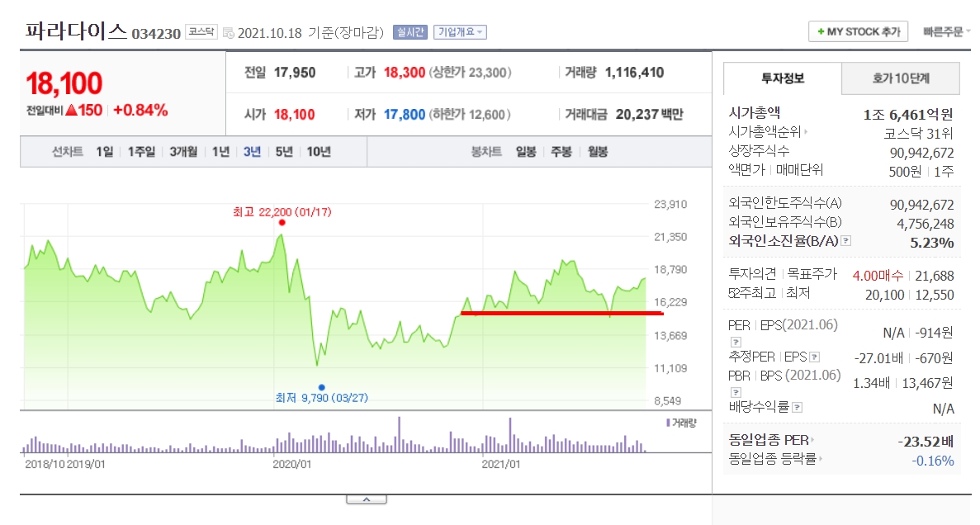The width and height of the screenshot is (980, 525).
Task: Show the 주봉 candlestick chart
Action: click(561, 151)
